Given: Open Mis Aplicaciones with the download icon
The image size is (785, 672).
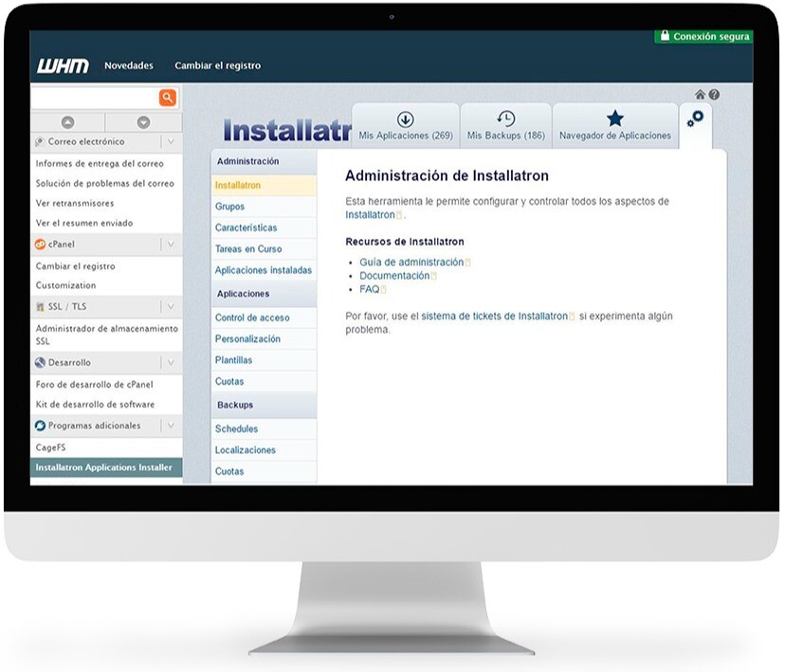Looking at the screenshot, I should point(406,125).
